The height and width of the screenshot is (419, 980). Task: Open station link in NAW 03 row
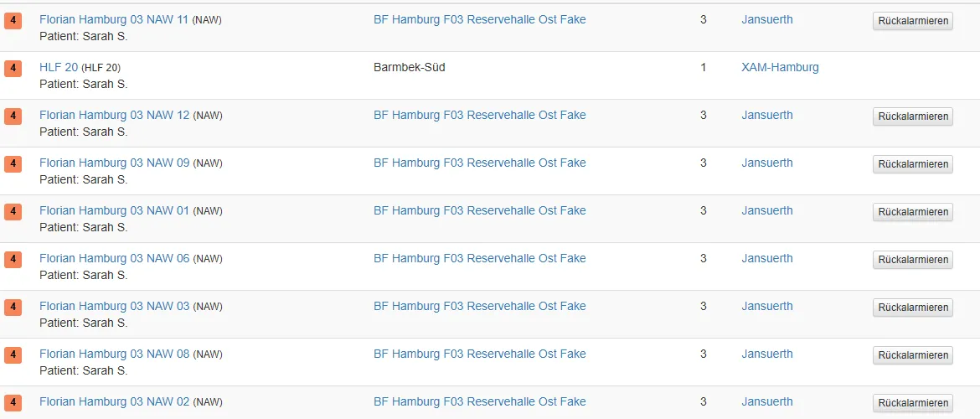click(479, 306)
